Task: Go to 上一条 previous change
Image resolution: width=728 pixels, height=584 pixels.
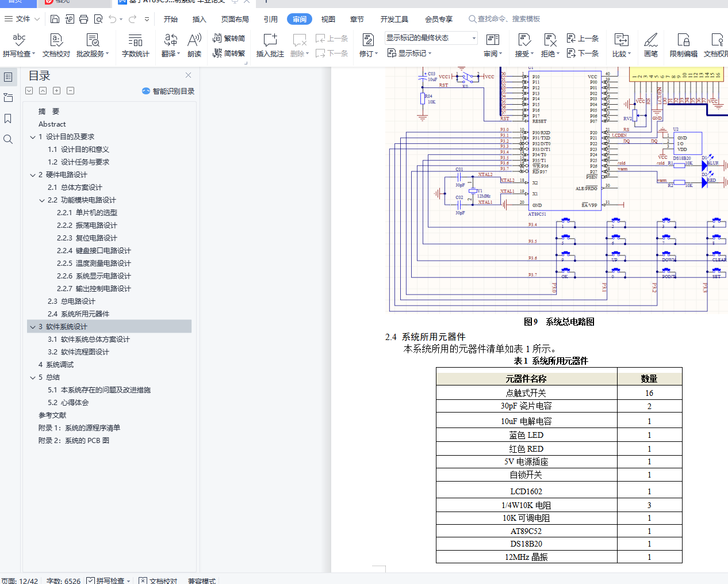Action: coord(583,39)
